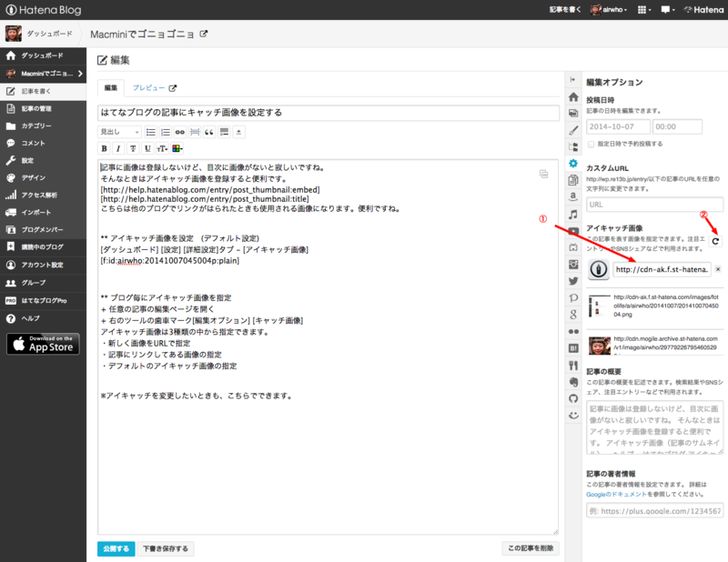Open the paintbrush drawing panel icon

click(x=573, y=130)
